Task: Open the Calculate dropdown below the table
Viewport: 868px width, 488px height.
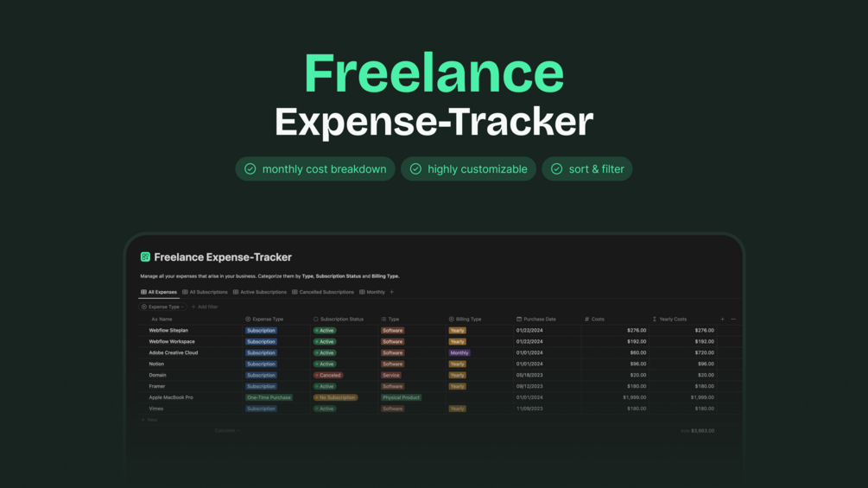Action: pyautogui.click(x=227, y=430)
